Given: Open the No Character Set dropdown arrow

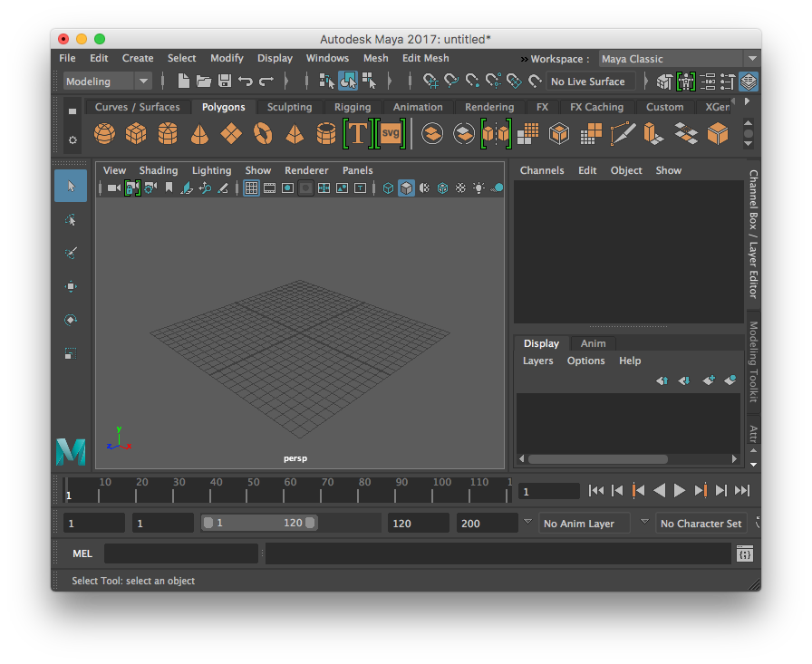Looking at the screenshot, I should (x=644, y=521).
